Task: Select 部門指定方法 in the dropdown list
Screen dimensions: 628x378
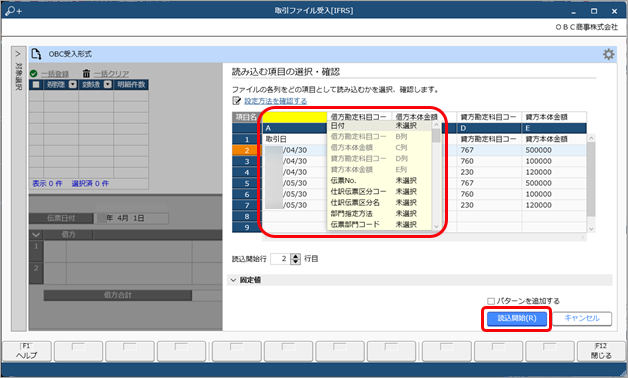Action: [380, 213]
